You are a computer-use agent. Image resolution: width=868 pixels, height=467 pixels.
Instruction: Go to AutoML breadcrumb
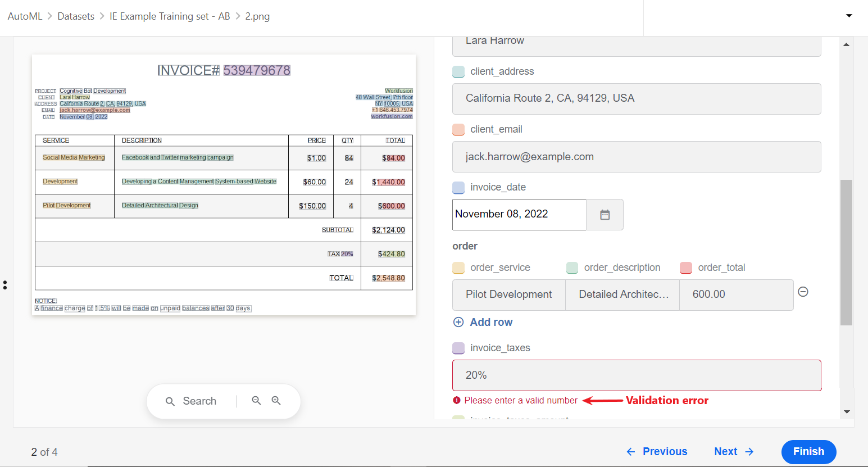click(25, 16)
